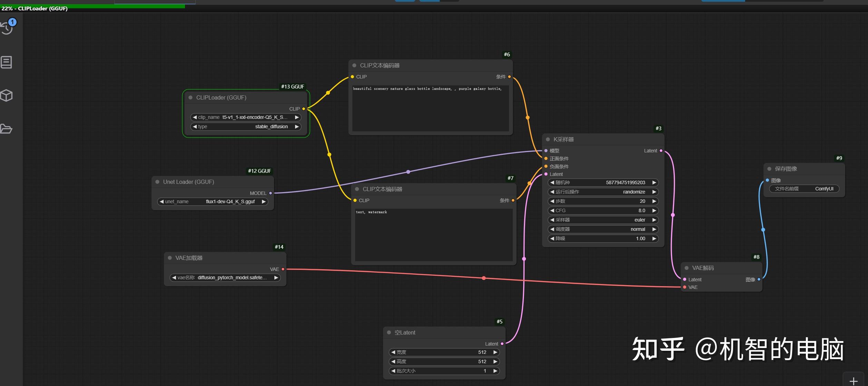Open the unet_name flux1-dev dropdown
This screenshot has width=868, height=386.
213,201
